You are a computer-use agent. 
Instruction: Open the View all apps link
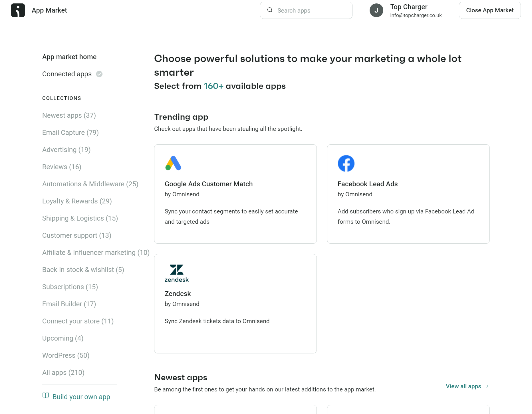tap(463, 386)
